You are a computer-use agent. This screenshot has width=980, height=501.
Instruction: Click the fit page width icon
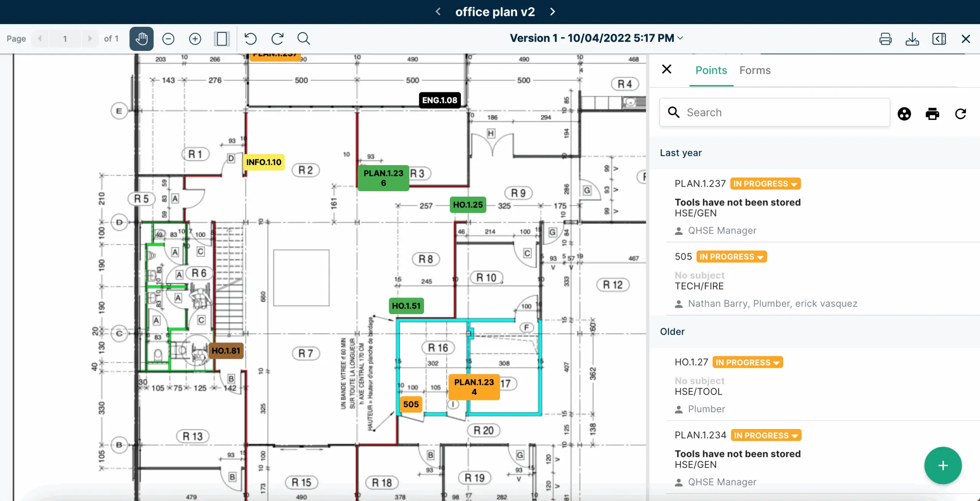click(222, 39)
